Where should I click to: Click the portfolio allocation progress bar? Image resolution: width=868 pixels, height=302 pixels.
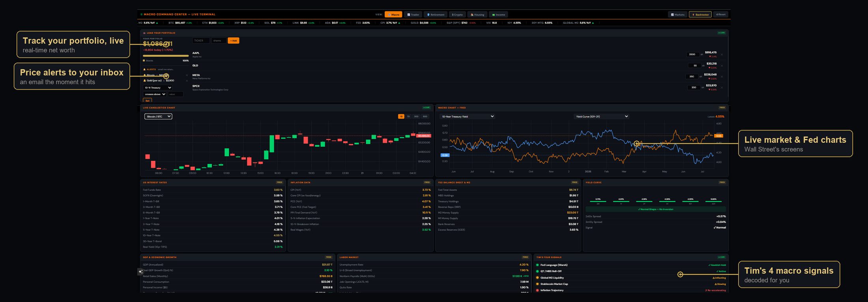[166, 56]
